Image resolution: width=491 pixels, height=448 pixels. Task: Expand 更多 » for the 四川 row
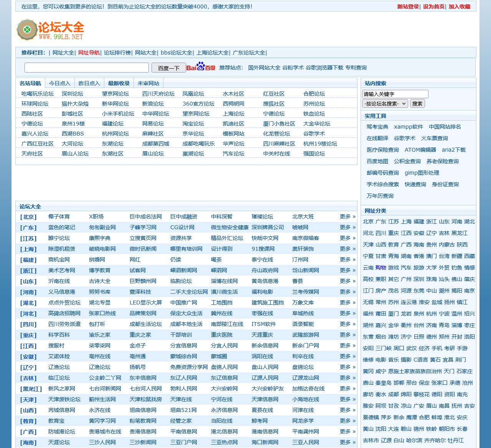pos(347,324)
